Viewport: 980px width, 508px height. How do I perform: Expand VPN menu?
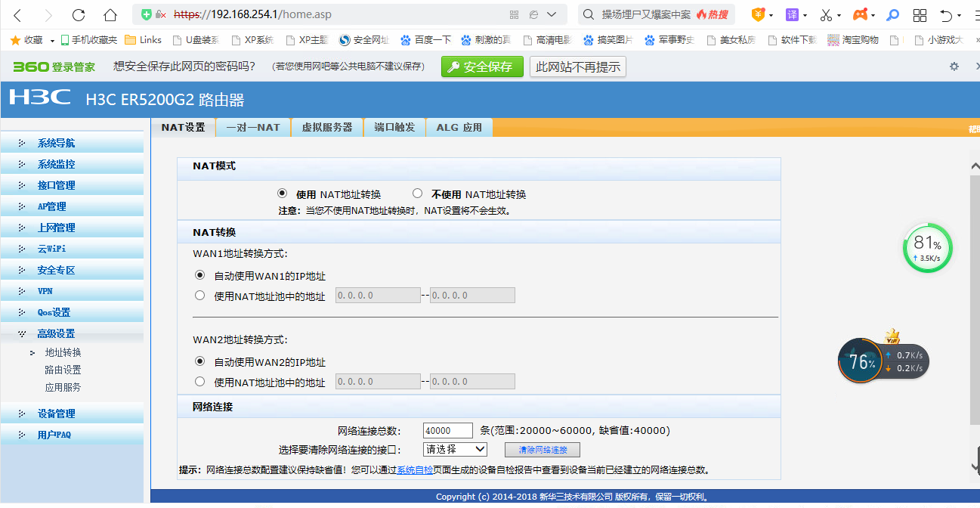[x=72, y=291]
